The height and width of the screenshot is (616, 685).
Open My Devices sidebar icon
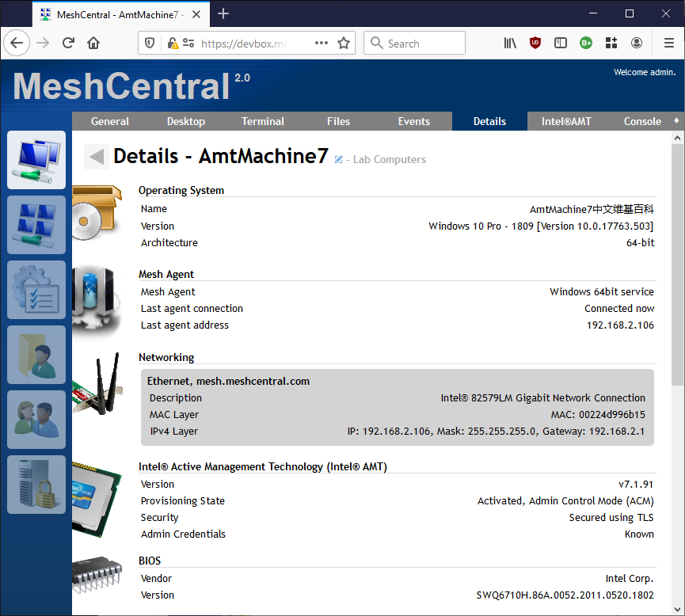tap(36, 160)
